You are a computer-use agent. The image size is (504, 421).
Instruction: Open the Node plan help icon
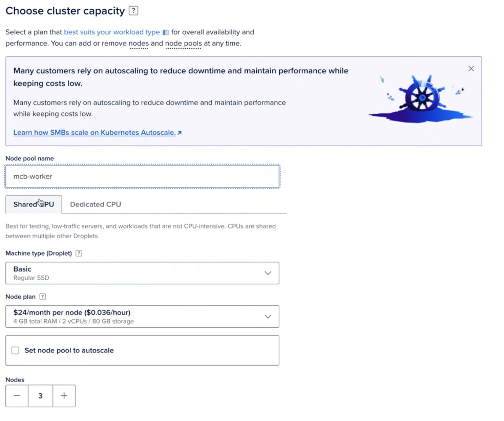(x=42, y=297)
